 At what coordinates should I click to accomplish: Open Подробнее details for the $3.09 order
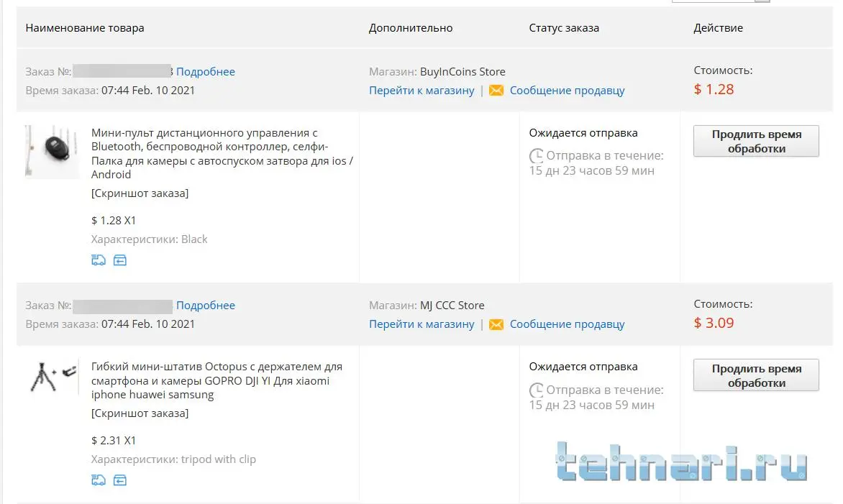206,306
